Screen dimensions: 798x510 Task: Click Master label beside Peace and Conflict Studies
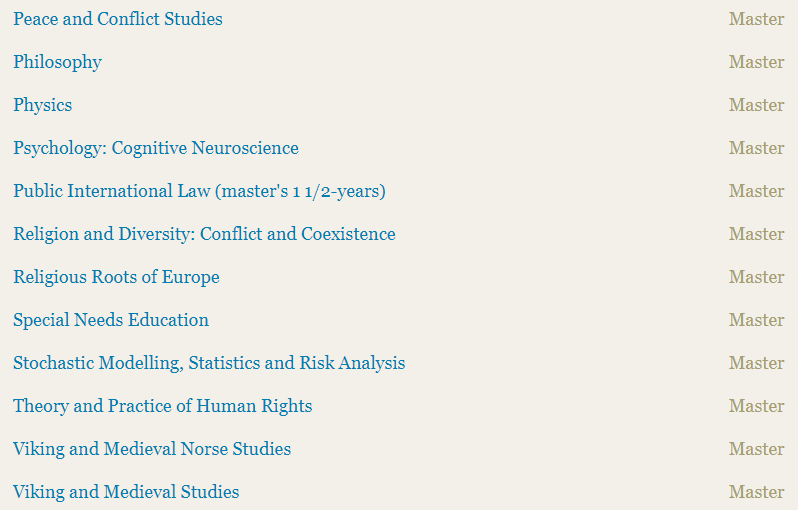756,19
